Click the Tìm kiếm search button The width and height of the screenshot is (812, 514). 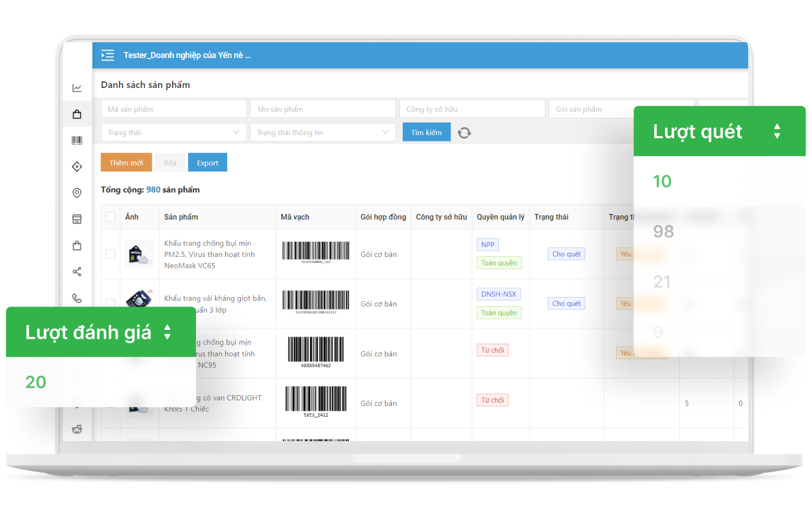coord(426,133)
